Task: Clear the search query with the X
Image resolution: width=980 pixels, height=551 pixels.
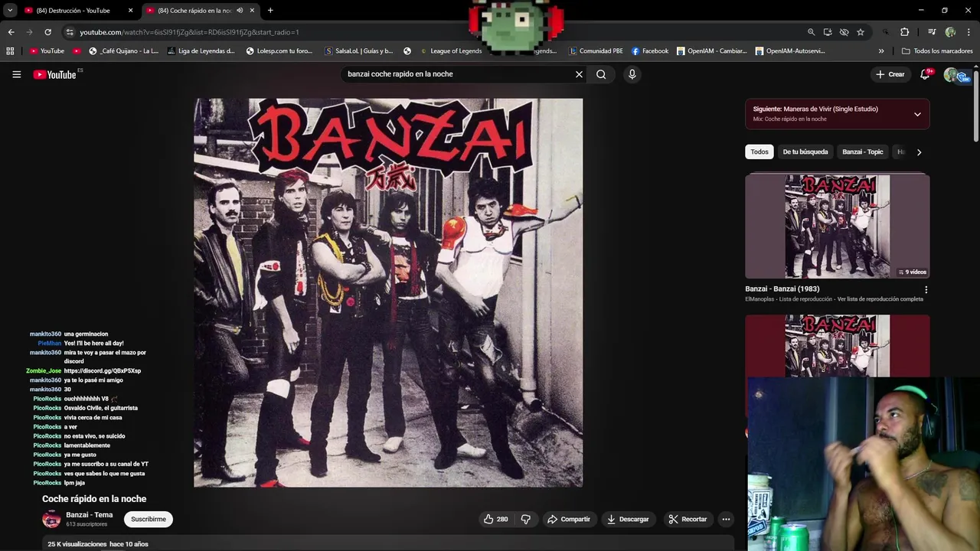Action: point(579,74)
